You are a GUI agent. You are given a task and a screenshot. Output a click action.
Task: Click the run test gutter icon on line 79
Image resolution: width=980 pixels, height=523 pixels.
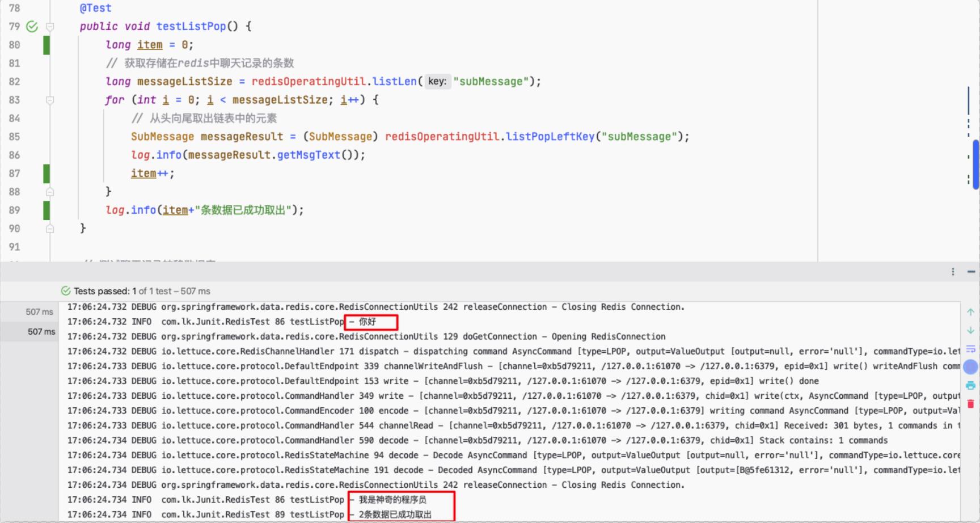tap(32, 26)
